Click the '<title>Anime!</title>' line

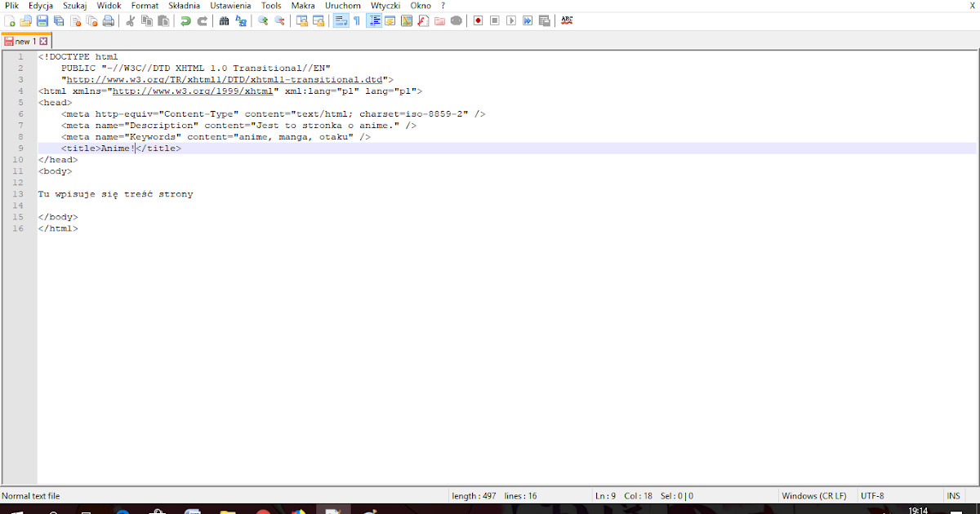coord(121,148)
